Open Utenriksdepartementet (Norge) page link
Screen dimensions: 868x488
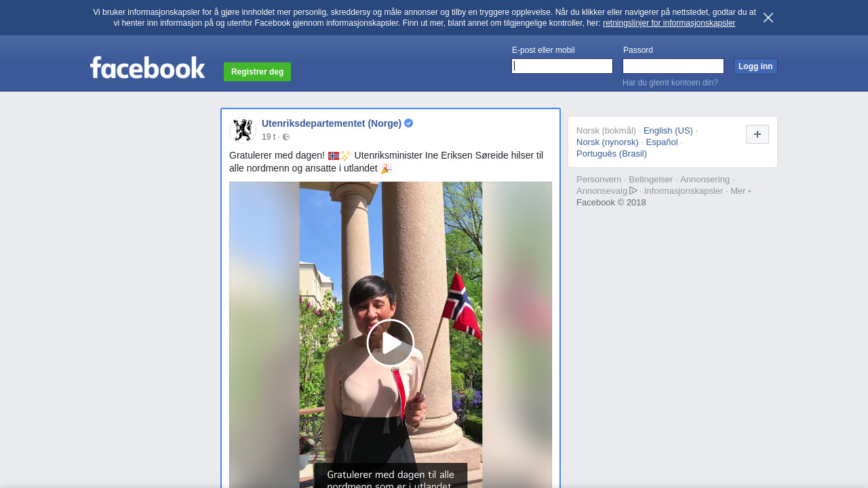coord(332,123)
